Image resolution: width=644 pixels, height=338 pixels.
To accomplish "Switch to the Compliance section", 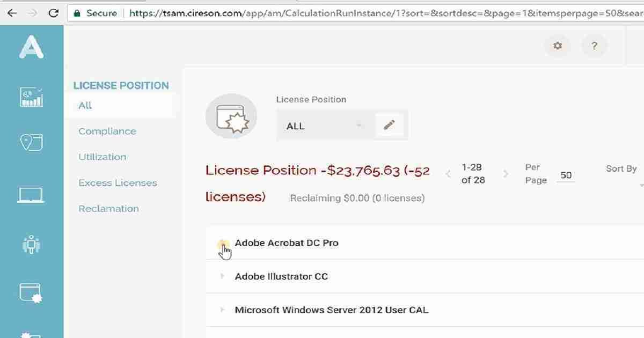I will tap(107, 131).
